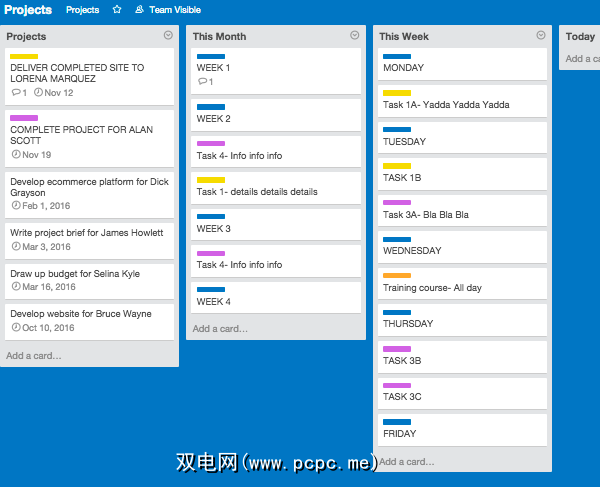
Task: Click the clock icon beside Feb 1, 2016
Action: 16,205
